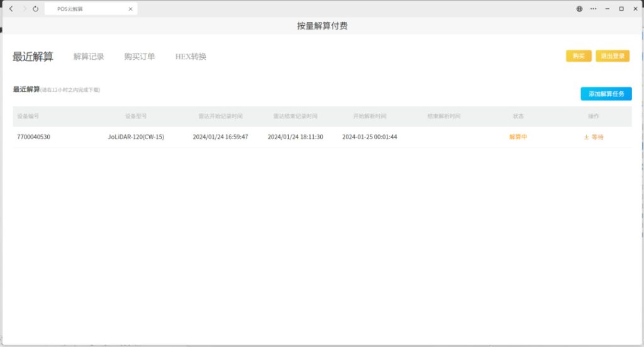Close the POS云解算 tab
The height and width of the screenshot is (347, 644).
[x=130, y=9]
